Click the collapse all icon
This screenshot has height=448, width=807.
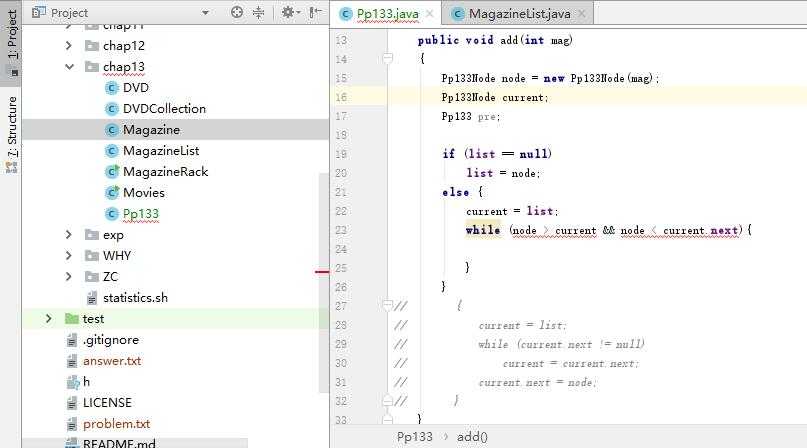click(x=258, y=12)
